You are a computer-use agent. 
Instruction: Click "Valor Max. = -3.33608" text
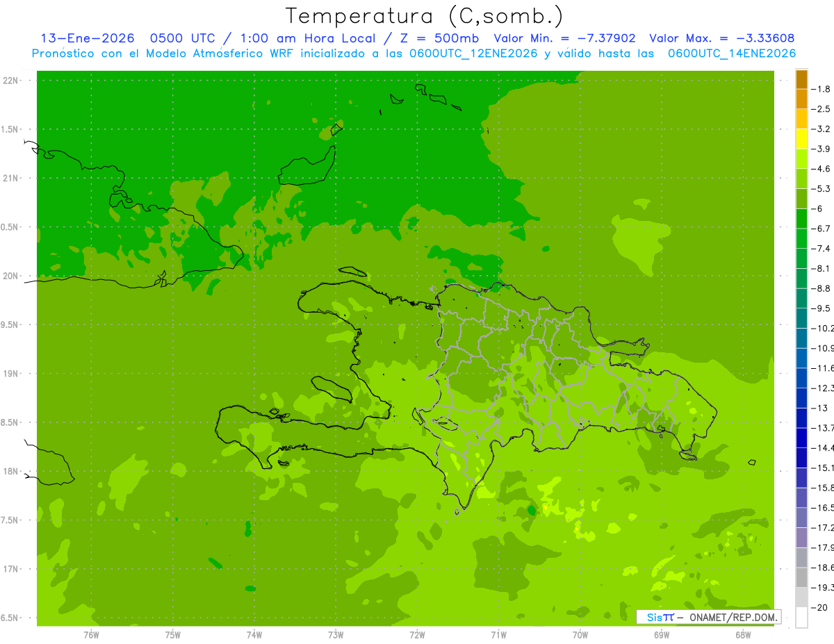coord(721,38)
